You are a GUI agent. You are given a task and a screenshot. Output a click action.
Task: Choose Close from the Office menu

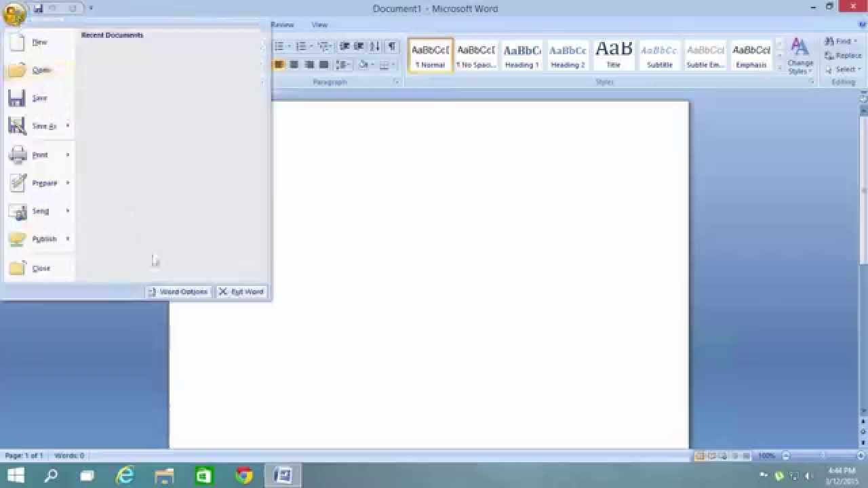(x=39, y=268)
